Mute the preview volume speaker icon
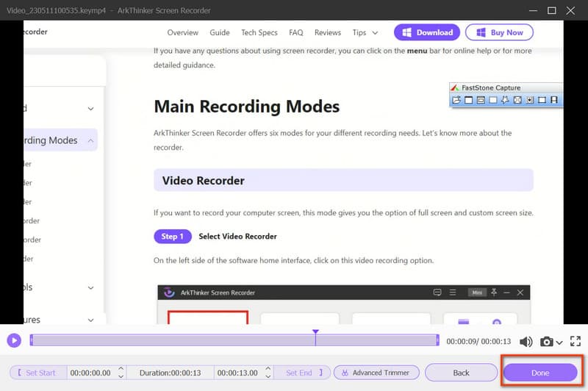This screenshot has width=588, height=391. click(526, 342)
